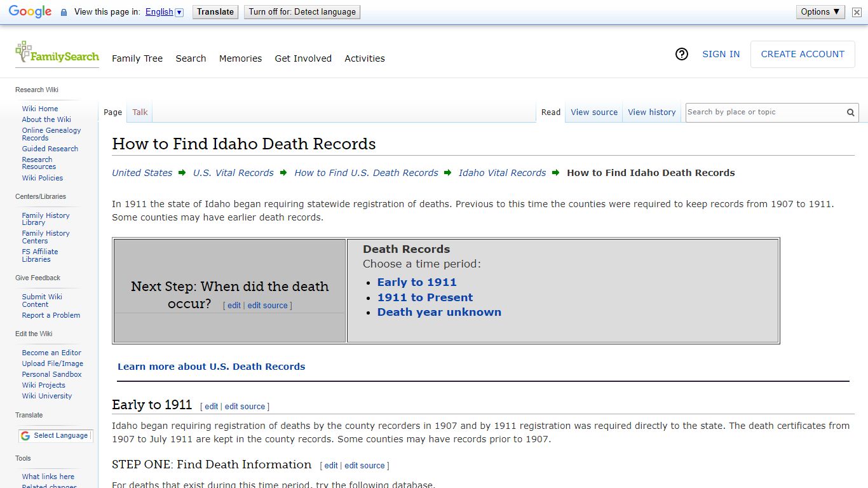
Task: Click the CREATE ACCOUNT button
Action: click(803, 54)
